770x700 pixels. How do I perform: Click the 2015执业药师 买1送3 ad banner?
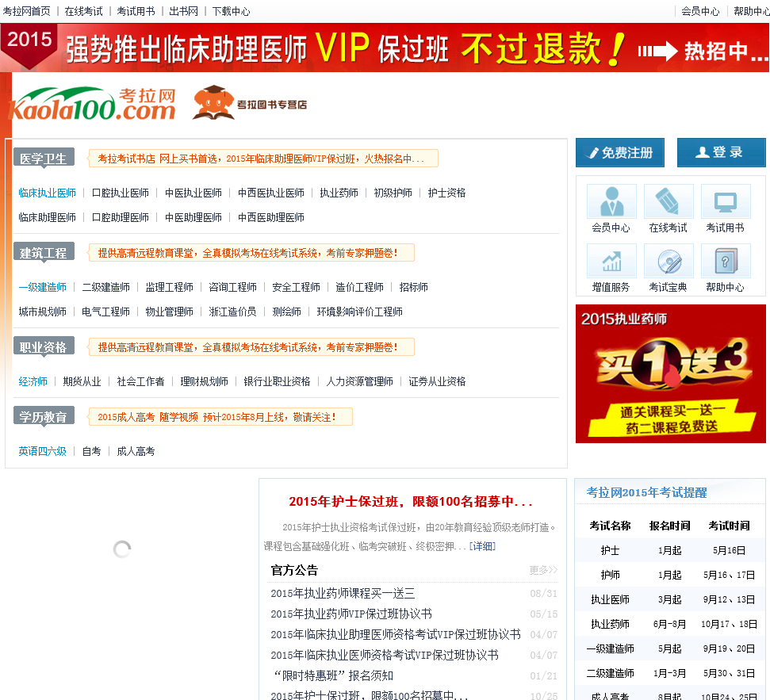coord(670,373)
